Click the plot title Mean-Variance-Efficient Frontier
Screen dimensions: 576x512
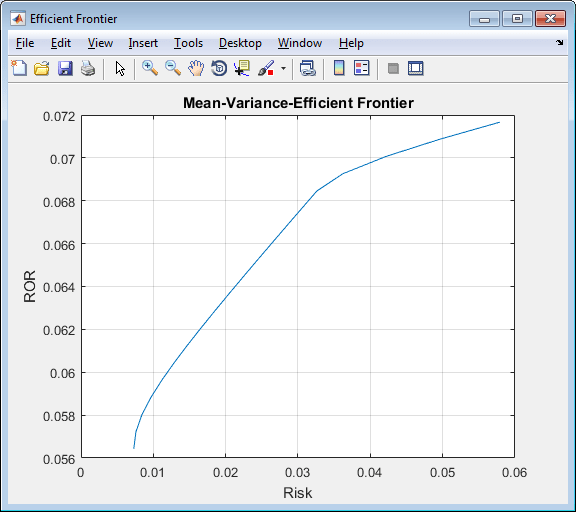coord(298,103)
